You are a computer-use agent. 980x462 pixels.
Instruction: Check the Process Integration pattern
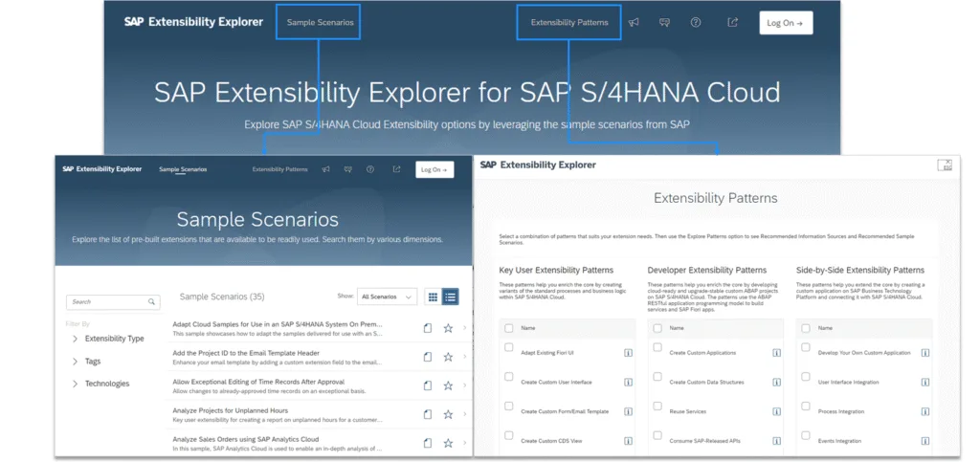(x=806, y=406)
